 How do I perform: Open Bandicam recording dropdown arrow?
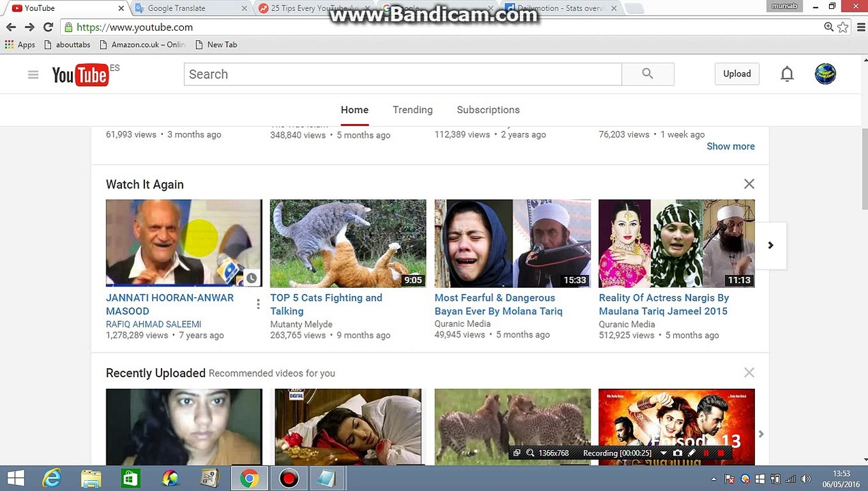[x=664, y=453]
